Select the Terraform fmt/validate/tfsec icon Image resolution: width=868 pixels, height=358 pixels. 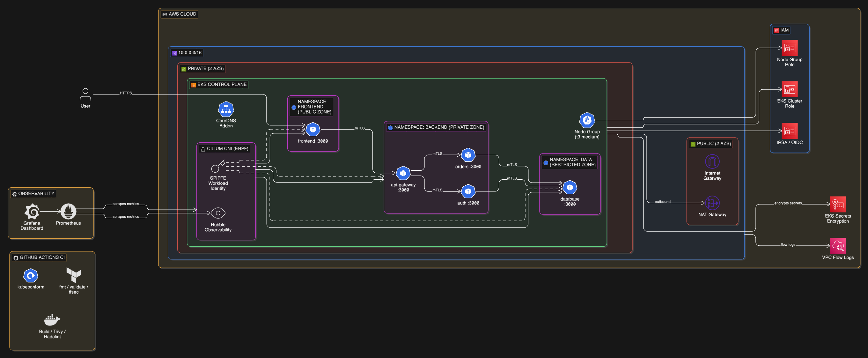73,275
